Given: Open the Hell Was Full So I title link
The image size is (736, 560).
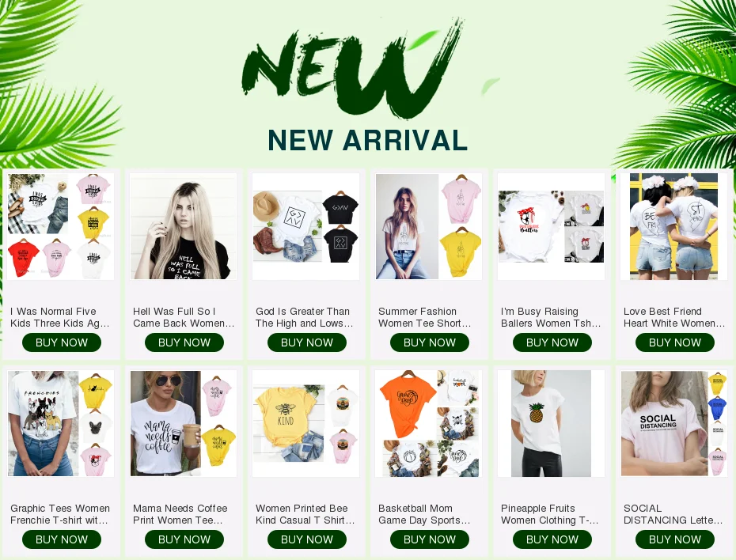Looking at the screenshot, I should point(184,317).
